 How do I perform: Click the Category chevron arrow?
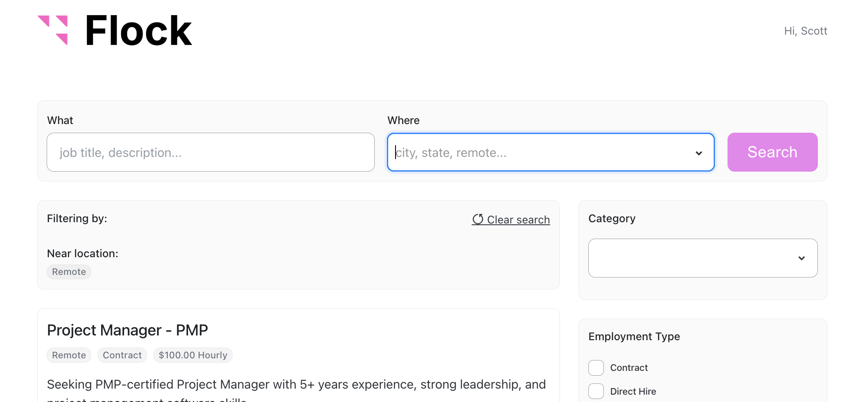[x=801, y=258]
